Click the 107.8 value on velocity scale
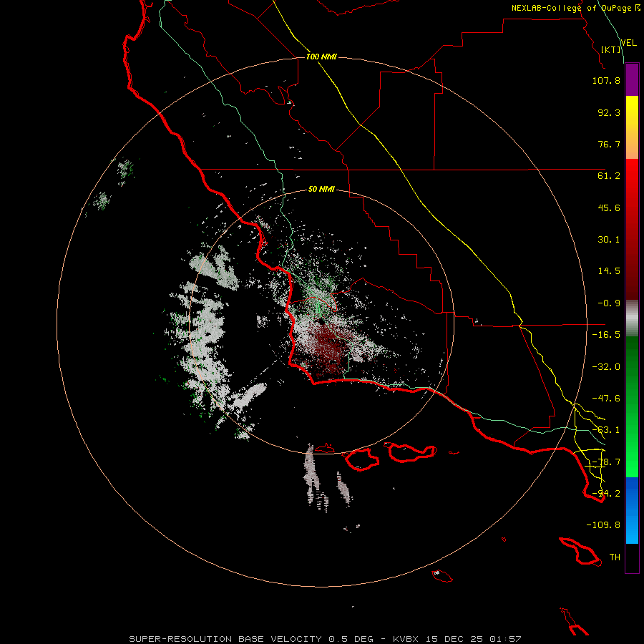644x644 pixels. pyautogui.click(x=606, y=80)
